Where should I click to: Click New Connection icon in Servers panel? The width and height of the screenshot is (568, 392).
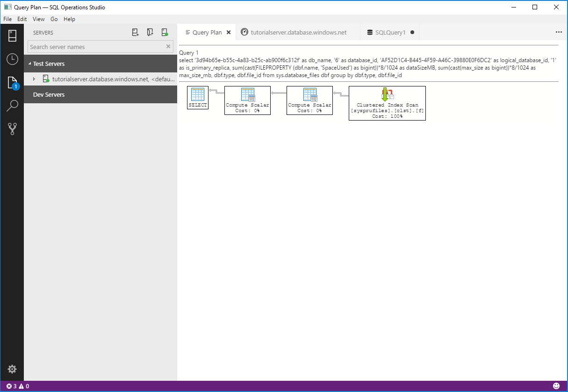click(x=135, y=33)
